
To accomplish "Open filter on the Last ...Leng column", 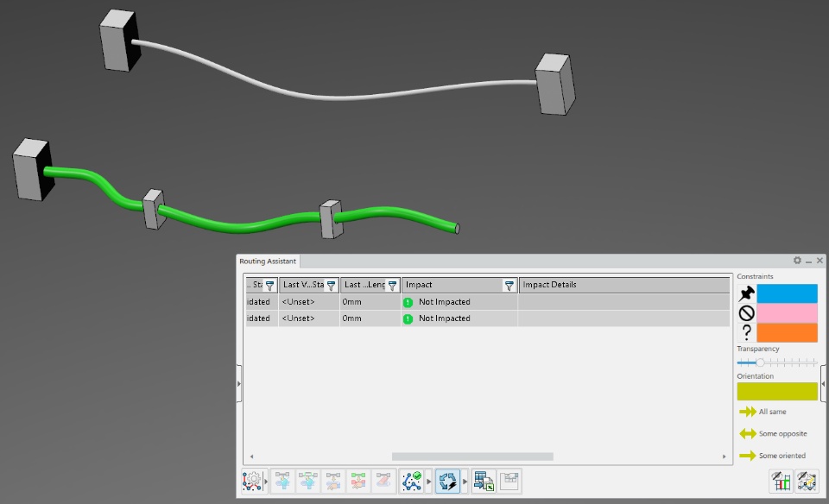I will pyautogui.click(x=392, y=286).
